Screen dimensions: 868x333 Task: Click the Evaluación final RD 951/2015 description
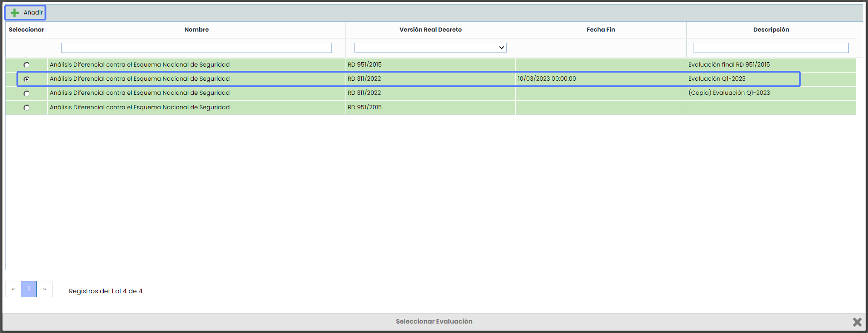tap(729, 64)
